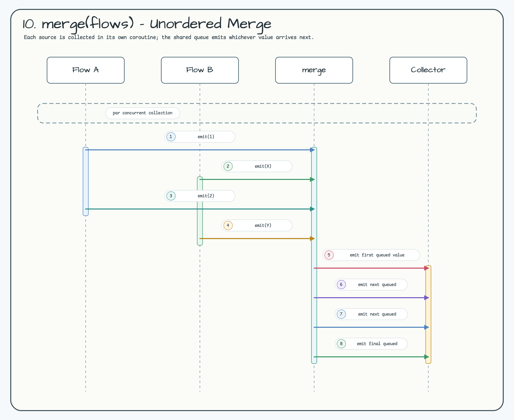514x420 pixels.
Task: Select the Collector participant box
Action: [x=428, y=70]
